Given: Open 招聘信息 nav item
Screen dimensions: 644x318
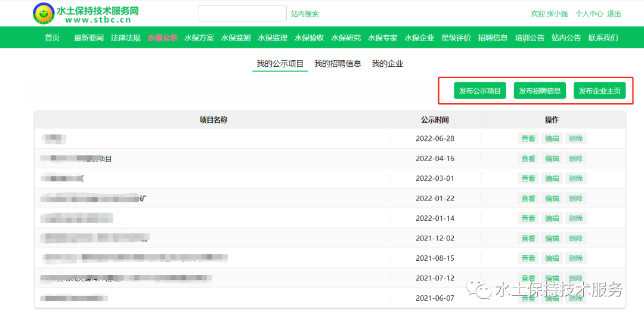Looking at the screenshot, I should (493, 38).
